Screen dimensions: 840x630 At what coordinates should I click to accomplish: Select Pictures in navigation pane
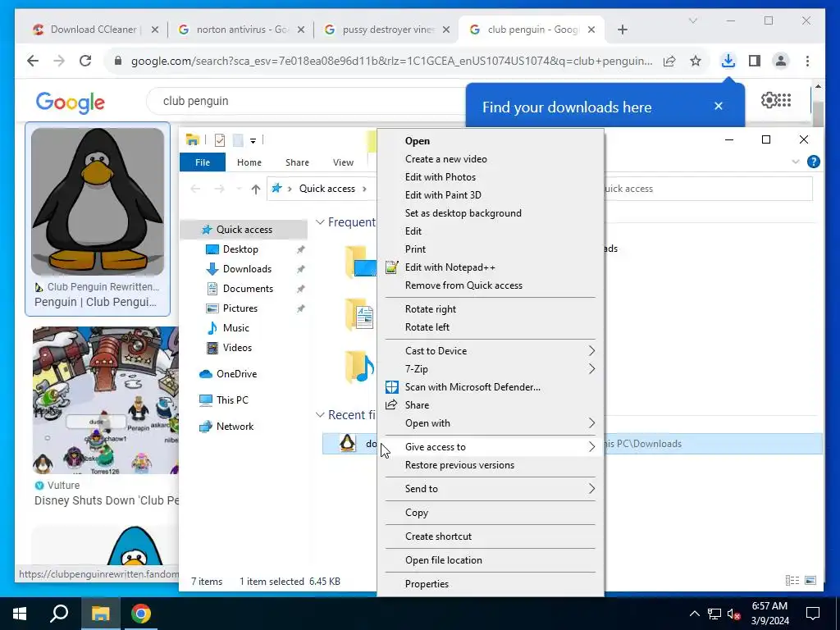tap(240, 308)
